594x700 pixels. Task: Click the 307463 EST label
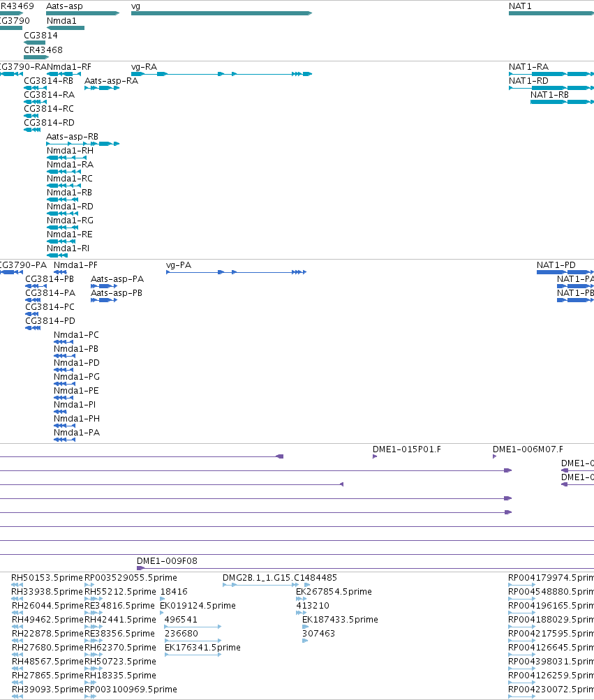pos(318,634)
